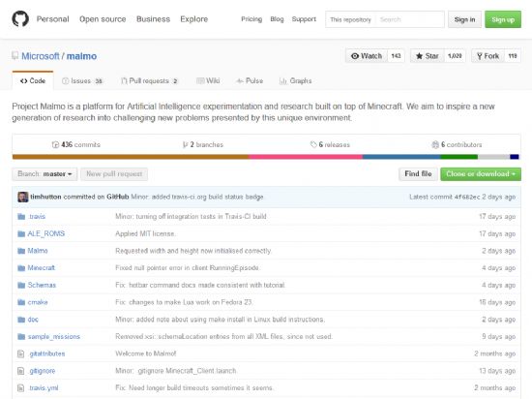Click the Find file button
The image size is (532, 399).
[418, 174]
